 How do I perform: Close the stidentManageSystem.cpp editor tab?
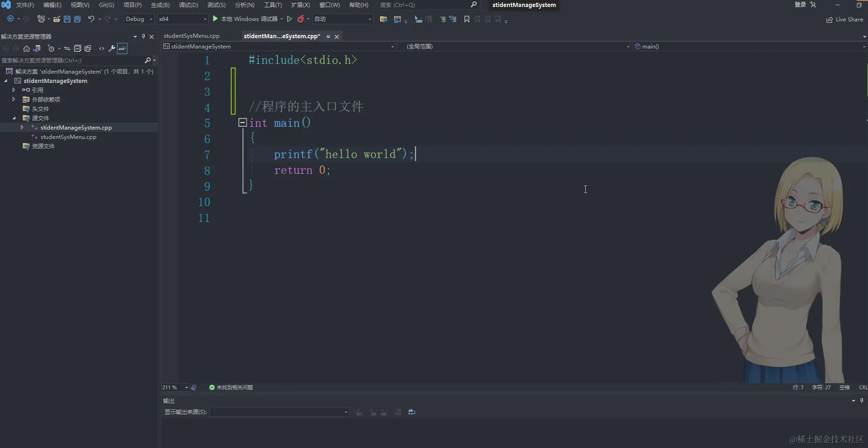click(x=337, y=36)
